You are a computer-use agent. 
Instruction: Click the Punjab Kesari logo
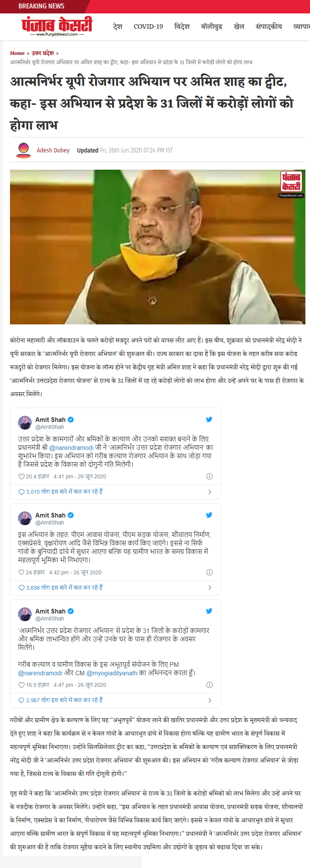(x=57, y=26)
